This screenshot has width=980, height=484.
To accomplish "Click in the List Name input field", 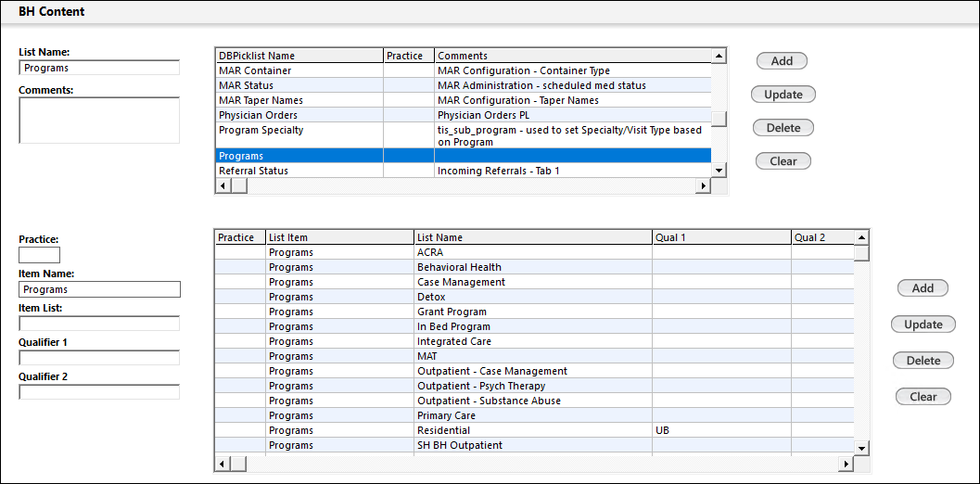I will [99, 68].
